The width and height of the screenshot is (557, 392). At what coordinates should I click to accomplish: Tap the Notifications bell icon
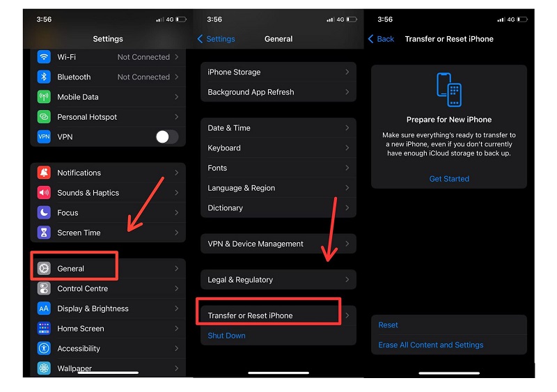click(x=44, y=173)
